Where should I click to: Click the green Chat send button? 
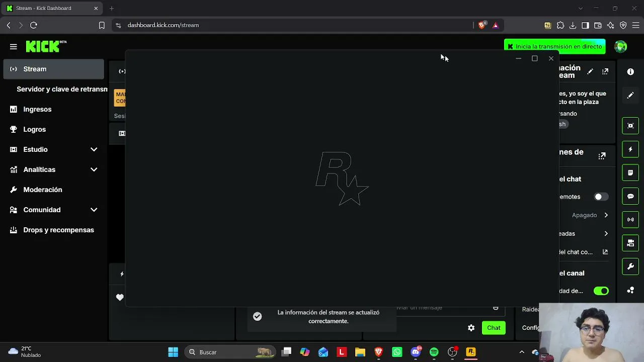coord(494,328)
